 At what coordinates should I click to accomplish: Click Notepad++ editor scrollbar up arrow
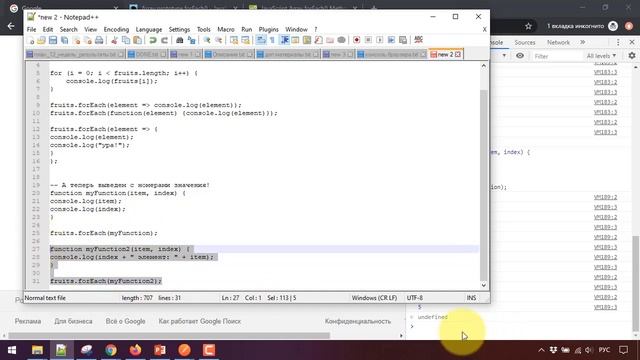[484, 66]
